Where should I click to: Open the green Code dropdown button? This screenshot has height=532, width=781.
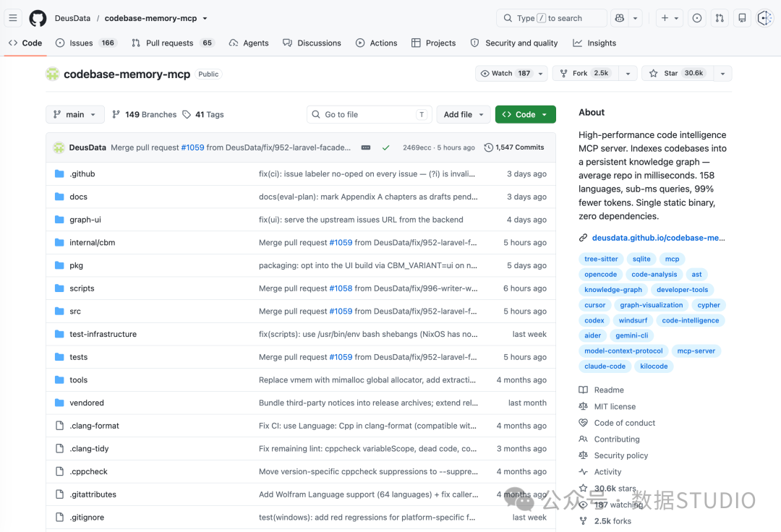(x=526, y=114)
